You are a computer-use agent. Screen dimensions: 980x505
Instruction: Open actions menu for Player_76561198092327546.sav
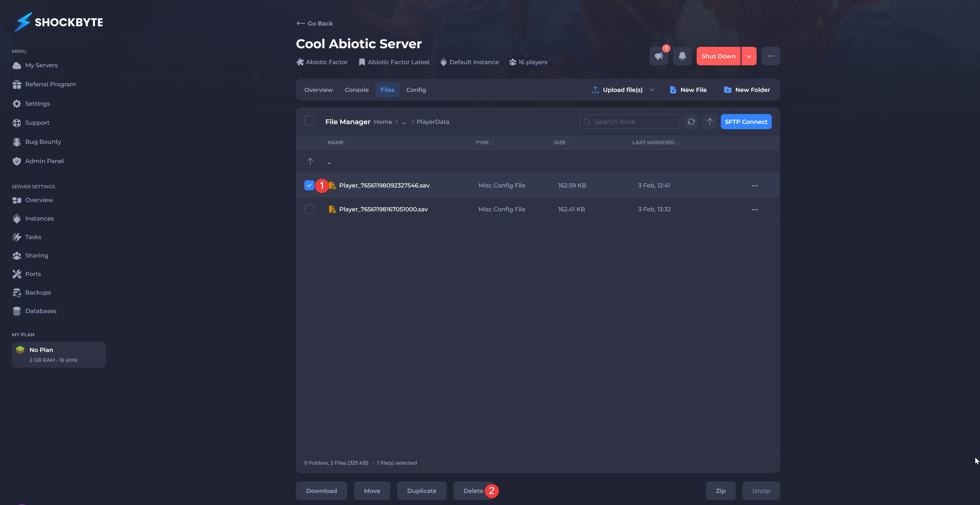click(755, 186)
